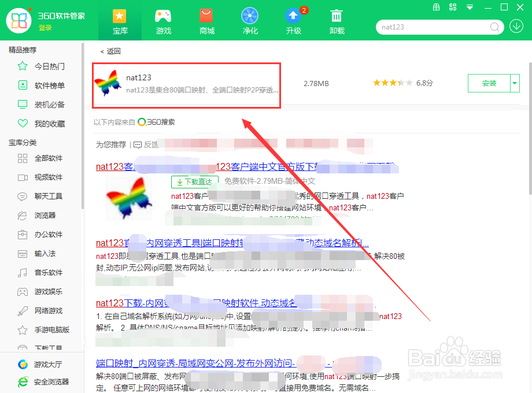Expand the install options dropdown arrow
The width and height of the screenshot is (532, 393).
[515, 83]
